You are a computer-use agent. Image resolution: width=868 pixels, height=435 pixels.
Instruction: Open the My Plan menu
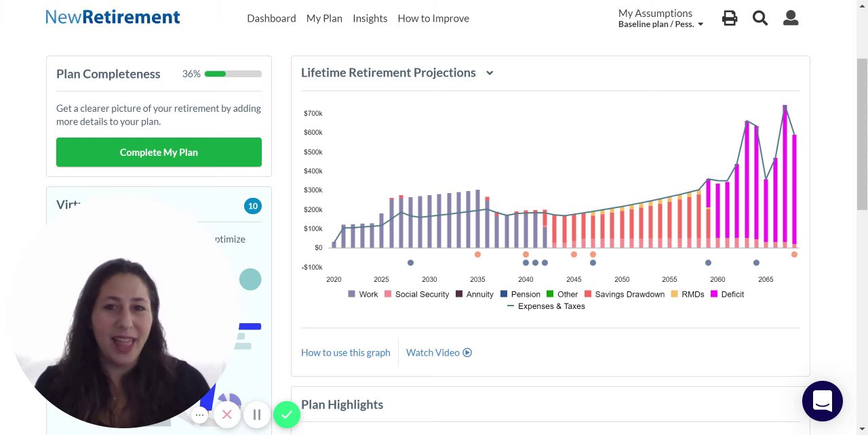coord(324,18)
